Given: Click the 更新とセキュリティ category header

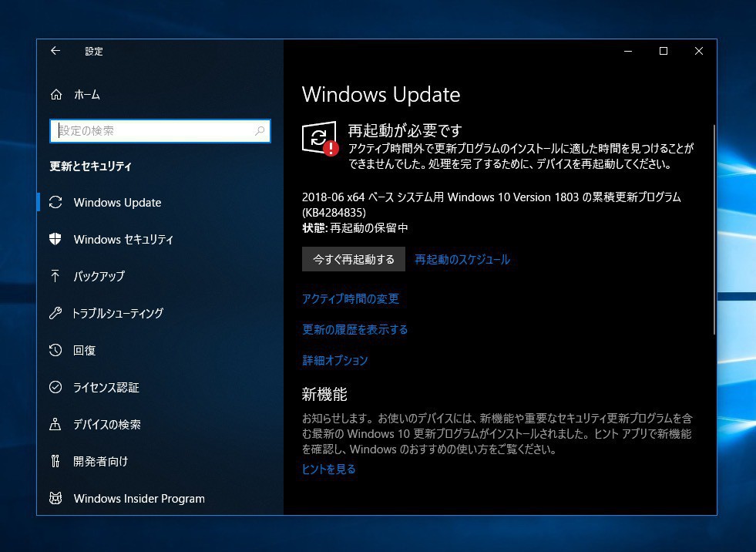Looking at the screenshot, I should [91, 167].
